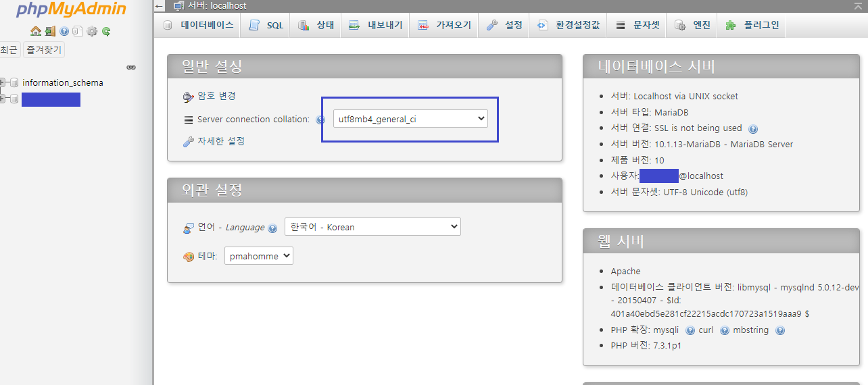This screenshot has width=868, height=385.
Task: Open the Server connection collation dropdown
Action: pyautogui.click(x=410, y=119)
